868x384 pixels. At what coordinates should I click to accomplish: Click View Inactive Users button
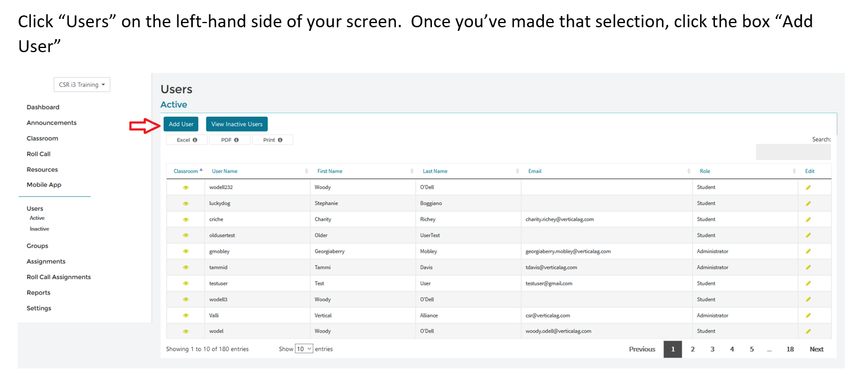click(x=237, y=124)
